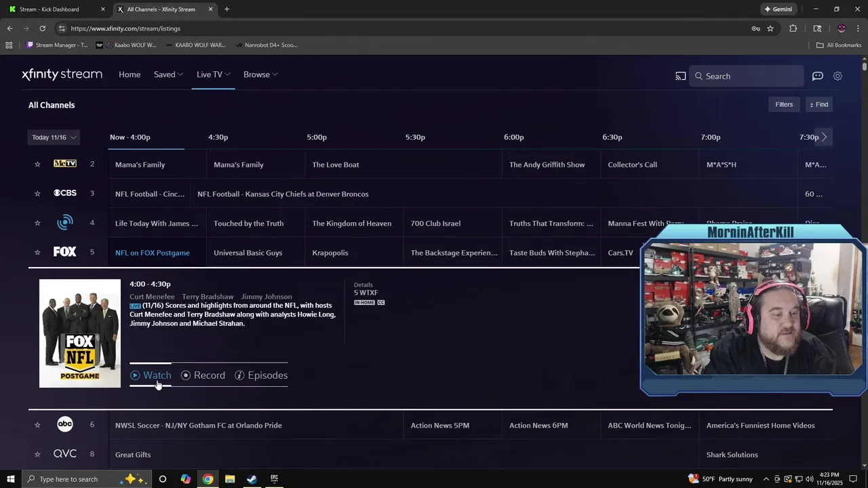Image resolution: width=868 pixels, height=488 pixels.
Task: Click the CBS channel logo
Action: (65, 193)
